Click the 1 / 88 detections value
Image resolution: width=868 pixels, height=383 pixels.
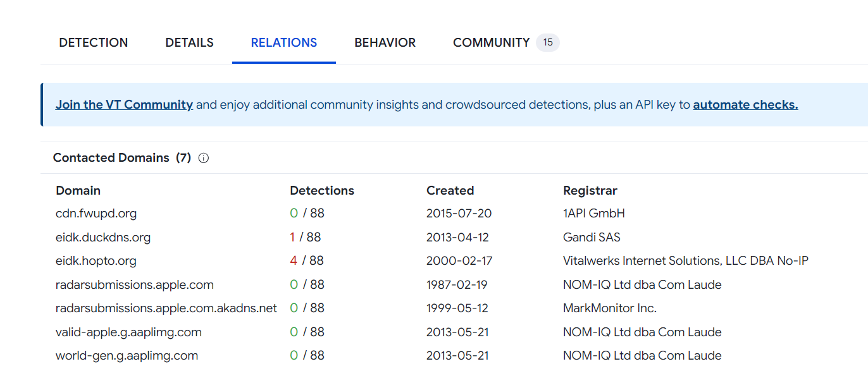[x=306, y=238]
